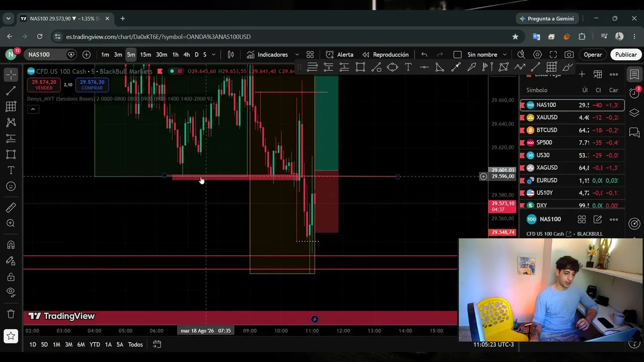Click the Publicar button
Image resolution: width=644 pixels, height=362 pixels.
point(626,54)
